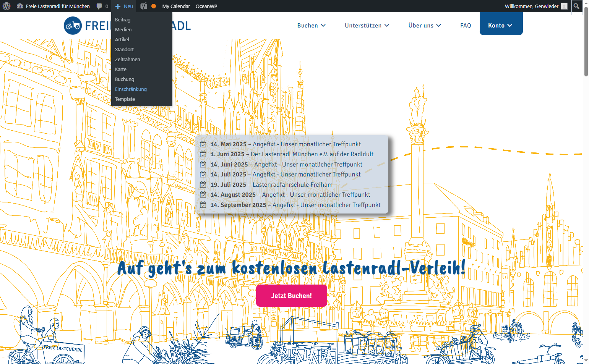Choose Karte in the Neu menu

tap(142, 69)
